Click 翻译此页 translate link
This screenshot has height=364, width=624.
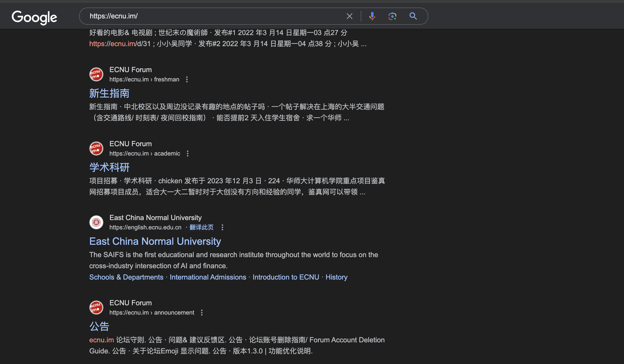pyautogui.click(x=201, y=227)
